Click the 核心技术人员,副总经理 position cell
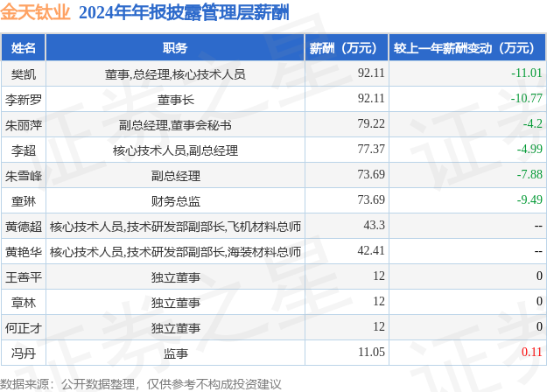The width and height of the screenshot is (547, 392). (x=175, y=150)
